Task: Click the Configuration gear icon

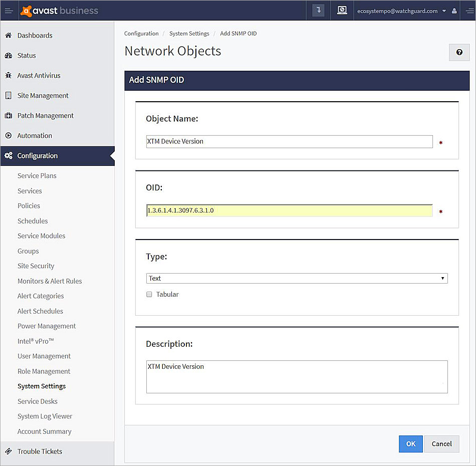Action: click(x=9, y=155)
